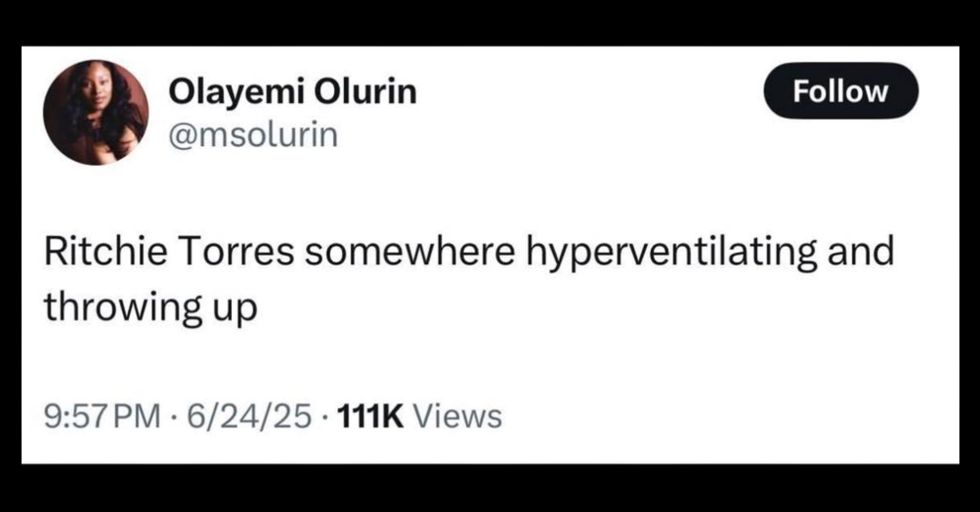Click the black bar above the tweet
The image size is (980, 512).
click(490, 22)
